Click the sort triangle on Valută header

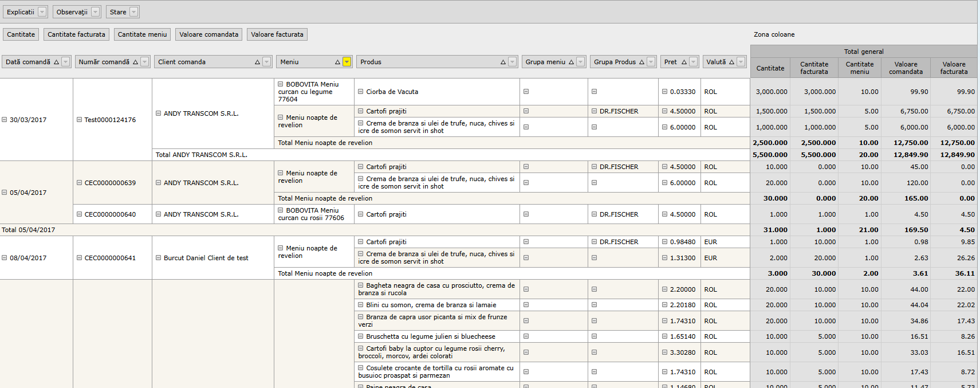point(731,62)
